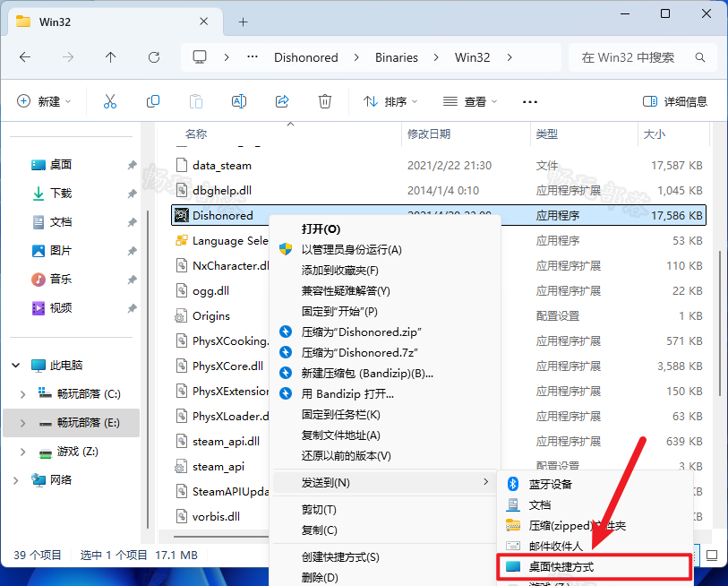Expand the 网络 tree node
Image resolution: width=728 pixels, height=586 pixels.
16,480
